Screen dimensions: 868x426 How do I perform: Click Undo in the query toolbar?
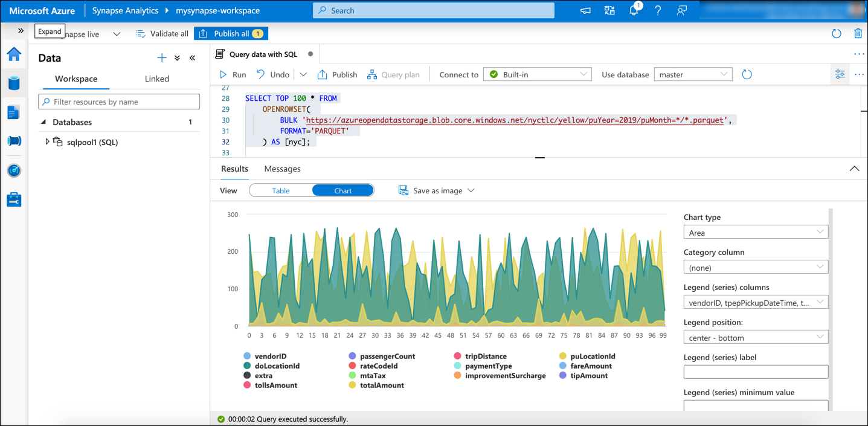click(x=273, y=74)
